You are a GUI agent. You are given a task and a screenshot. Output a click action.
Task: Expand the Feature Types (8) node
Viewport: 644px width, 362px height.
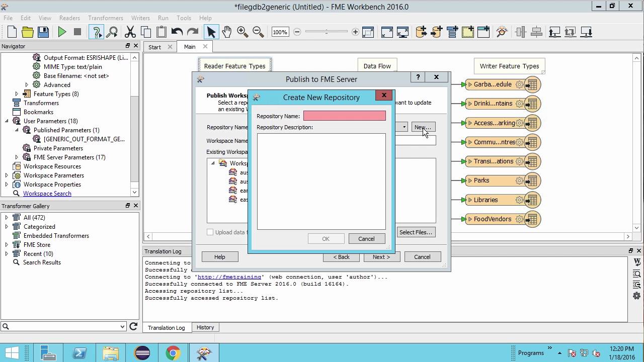(17, 94)
